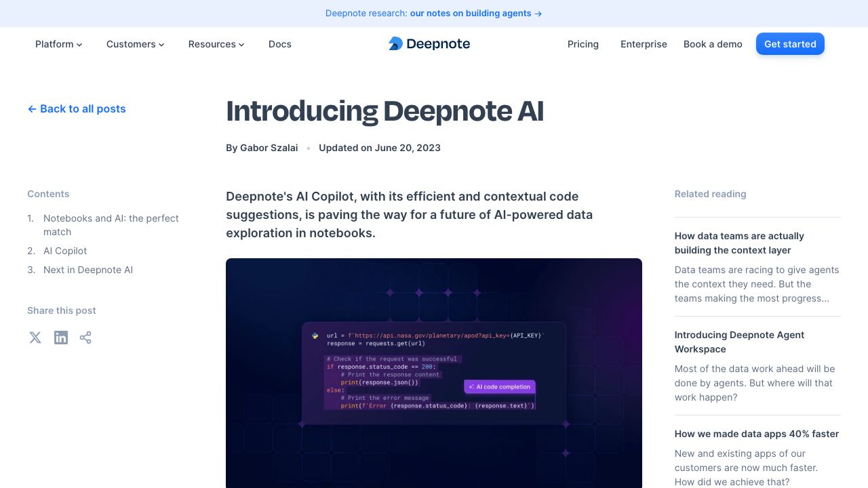
Task: Click the 'Updated on June 20, 2023' text
Action: (x=380, y=148)
